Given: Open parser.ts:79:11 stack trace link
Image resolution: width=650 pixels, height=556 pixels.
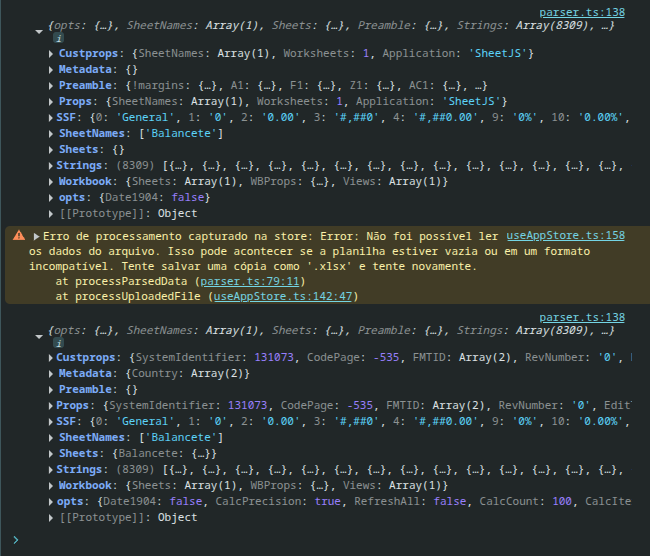Looking at the screenshot, I should pos(250,282).
